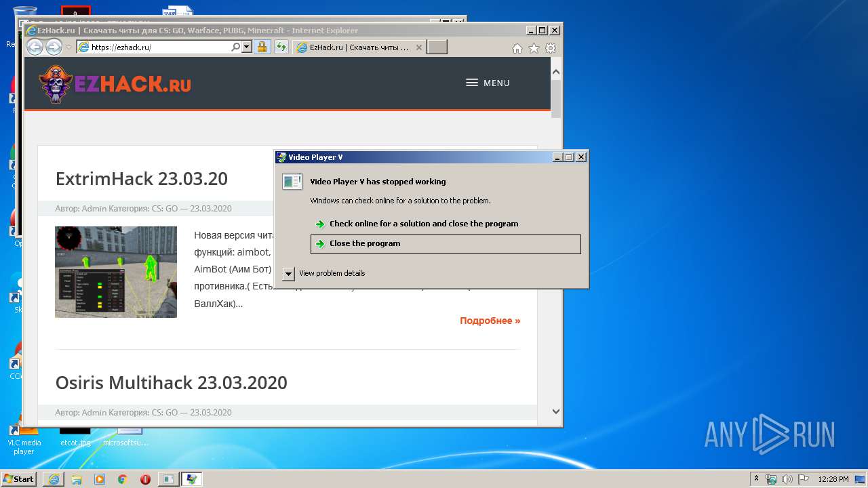Image resolution: width=868 pixels, height=488 pixels.
Task: Click the security lock icon
Action: [262, 47]
